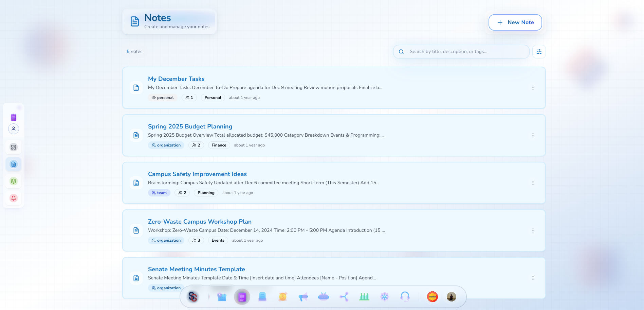Open the share nodes dock icon
Viewport: 644px width, 310px height.
(x=344, y=297)
